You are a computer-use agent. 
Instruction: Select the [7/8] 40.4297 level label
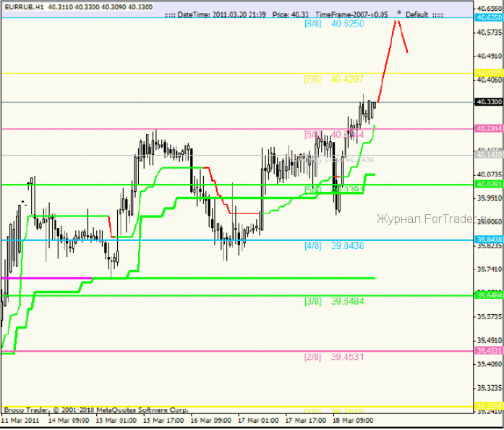334,79
